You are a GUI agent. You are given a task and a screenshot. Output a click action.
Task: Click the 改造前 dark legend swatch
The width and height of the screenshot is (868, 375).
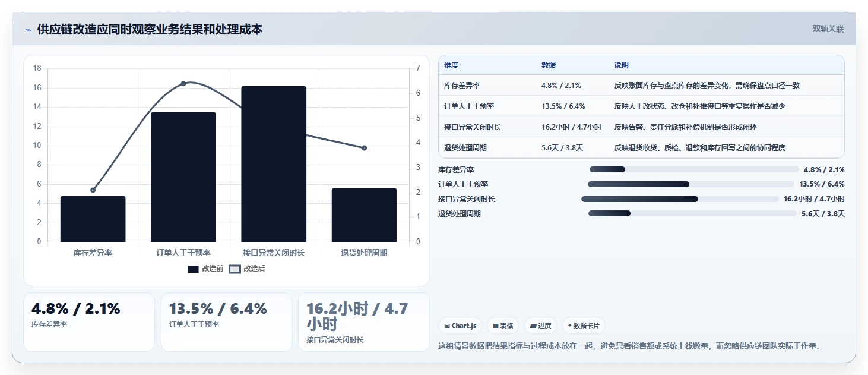pos(193,269)
